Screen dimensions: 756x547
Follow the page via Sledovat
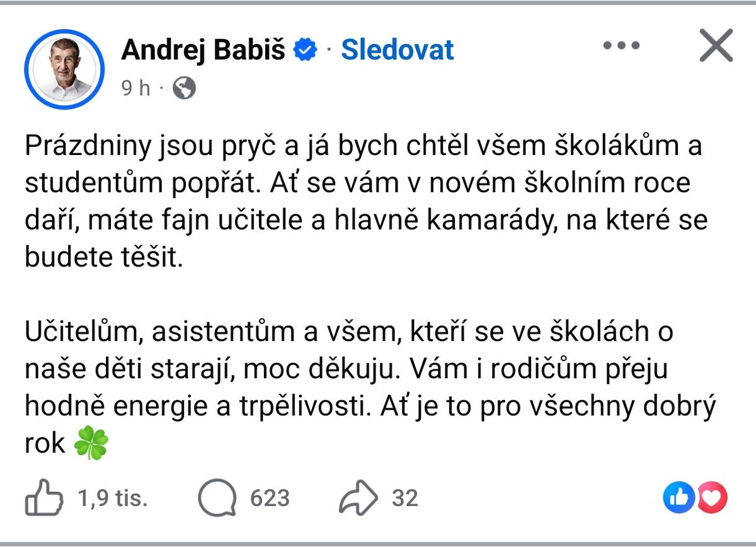pos(398,50)
